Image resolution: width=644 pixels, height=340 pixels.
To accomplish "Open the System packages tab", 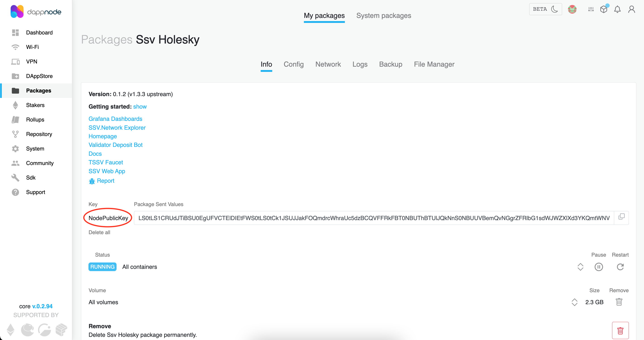I will coord(384,15).
